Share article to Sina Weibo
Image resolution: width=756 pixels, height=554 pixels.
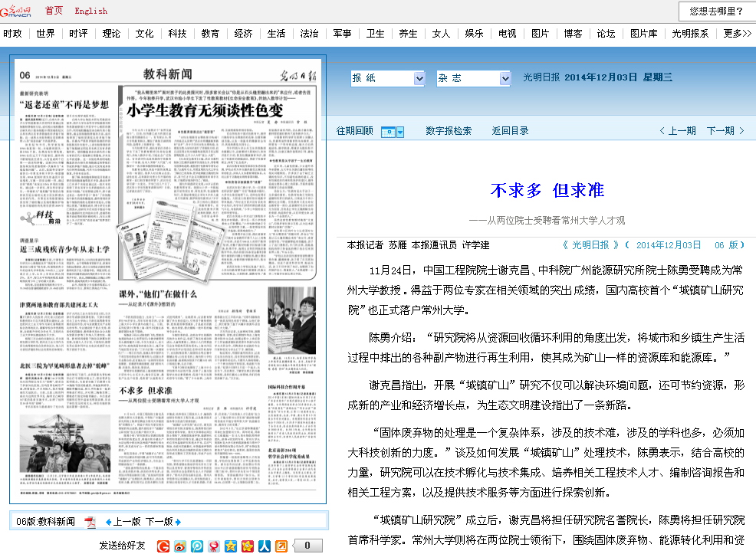179,546
